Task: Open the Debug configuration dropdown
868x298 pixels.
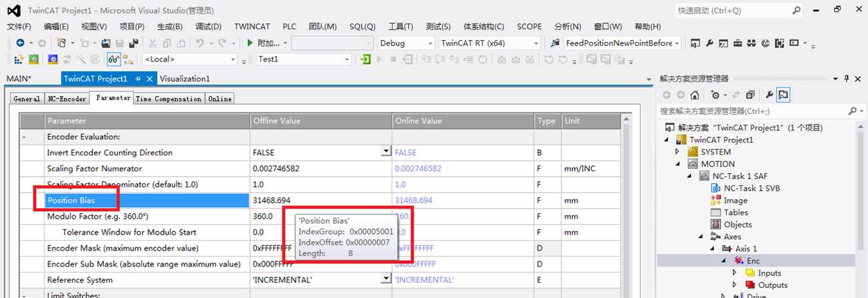Action: (x=430, y=43)
